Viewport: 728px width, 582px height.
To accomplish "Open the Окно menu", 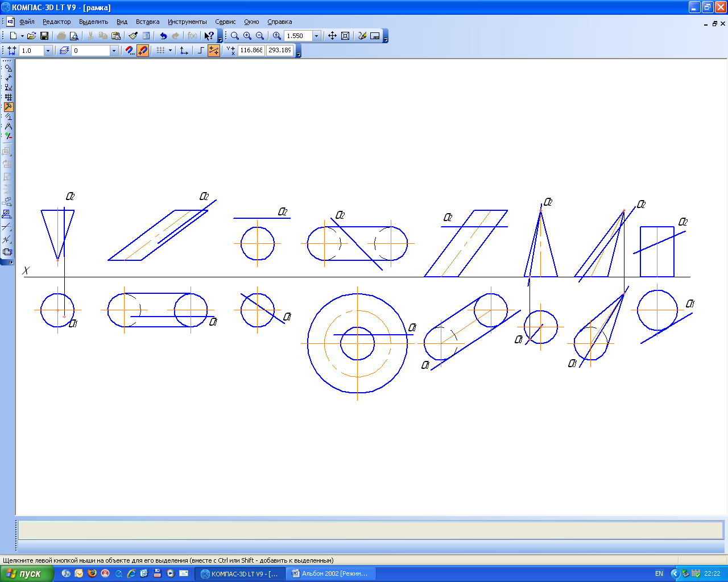I will click(252, 22).
